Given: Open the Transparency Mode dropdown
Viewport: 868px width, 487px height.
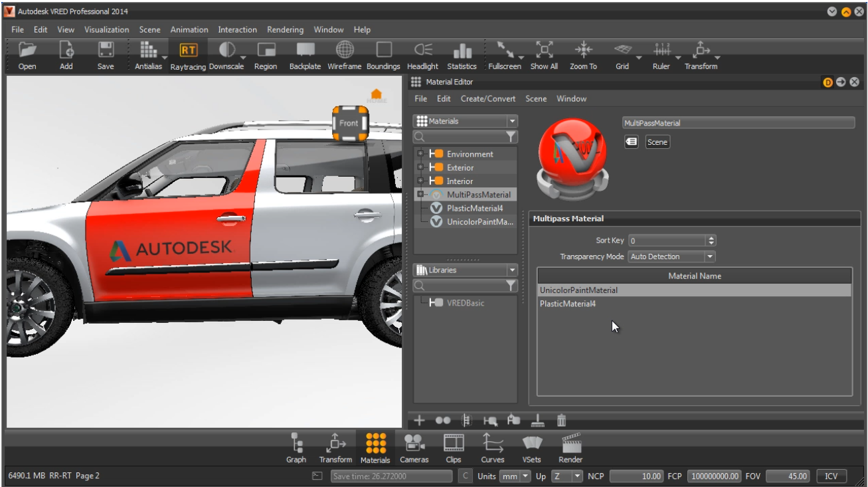Looking at the screenshot, I should pyautogui.click(x=671, y=256).
